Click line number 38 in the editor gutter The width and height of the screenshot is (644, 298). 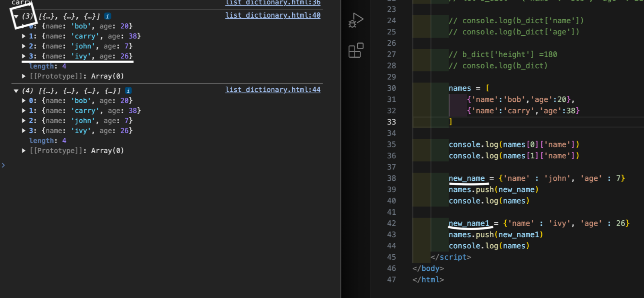391,178
